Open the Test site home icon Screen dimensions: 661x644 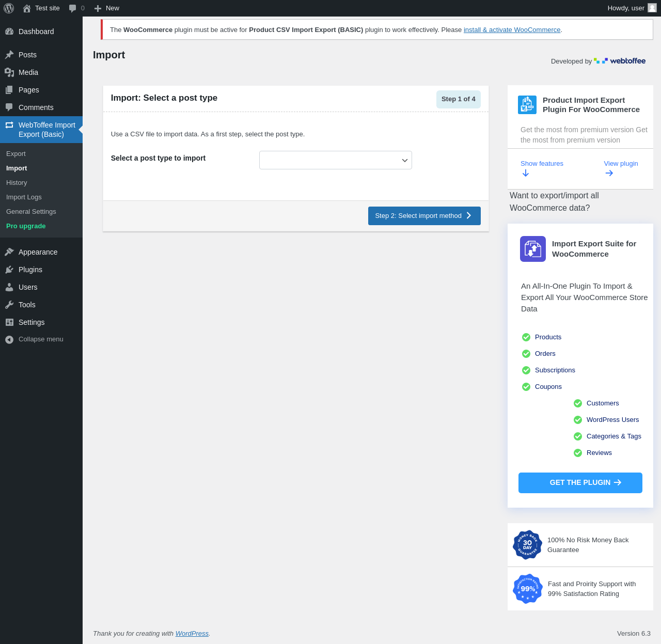tap(27, 8)
